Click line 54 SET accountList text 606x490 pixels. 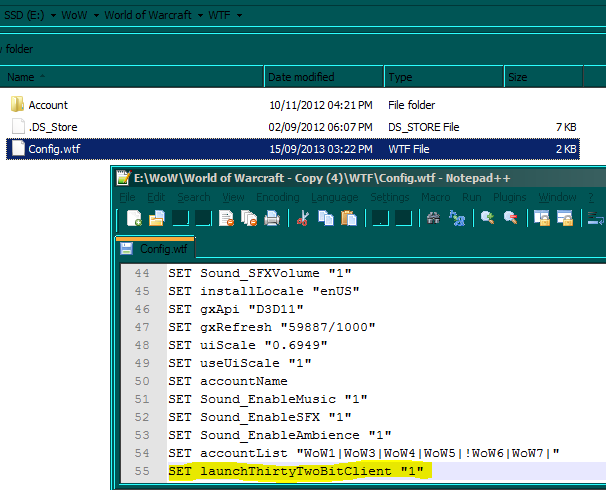[x=364, y=453]
